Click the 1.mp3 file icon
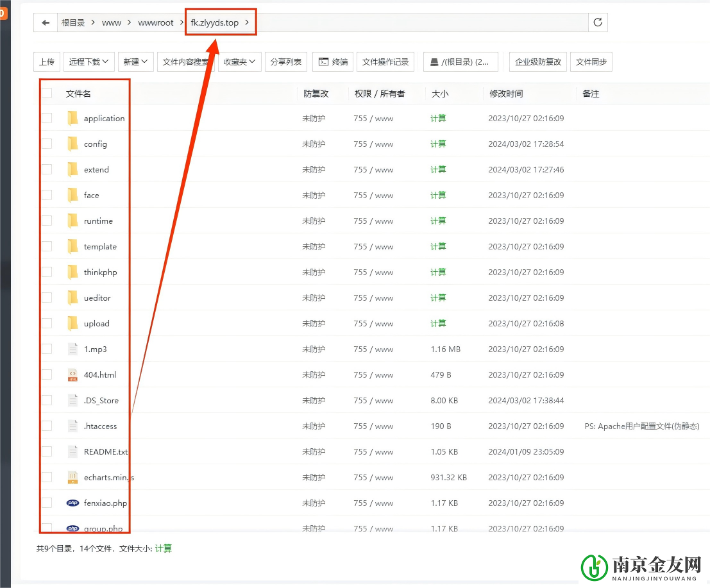Viewport: 710px width, 588px height. pos(72,349)
